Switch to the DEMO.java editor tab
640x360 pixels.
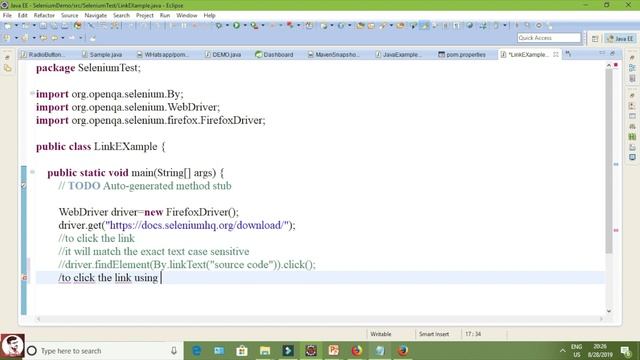[223, 54]
